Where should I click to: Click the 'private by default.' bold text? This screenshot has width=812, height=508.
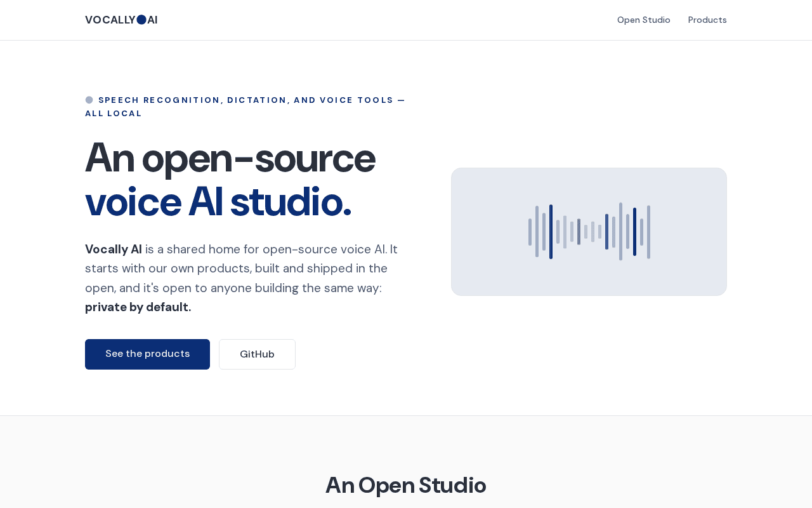click(x=138, y=307)
